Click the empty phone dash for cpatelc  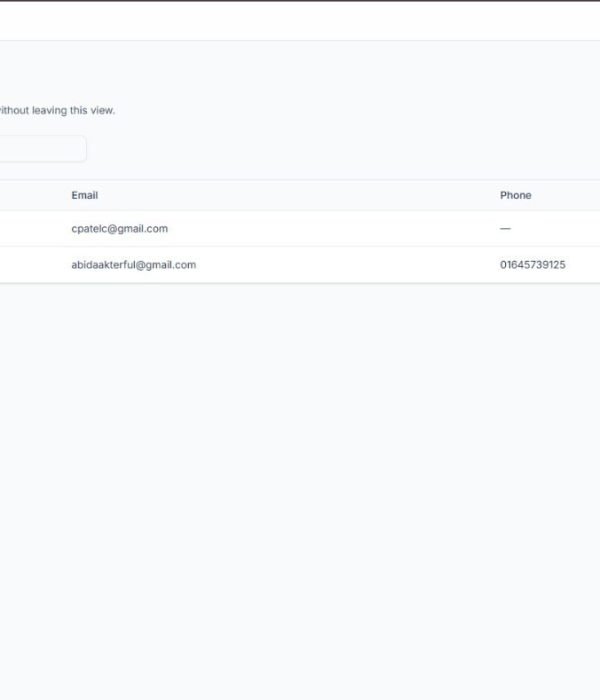click(x=505, y=229)
